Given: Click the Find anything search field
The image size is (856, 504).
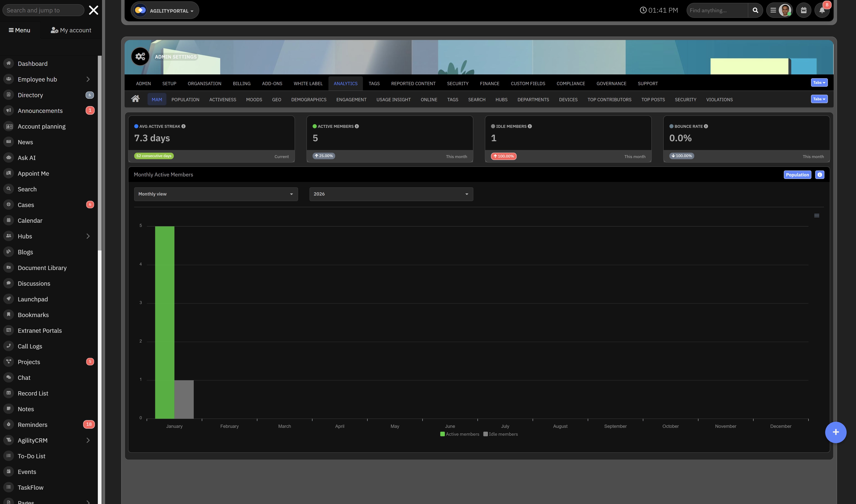Looking at the screenshot, I should pos(717,10).
